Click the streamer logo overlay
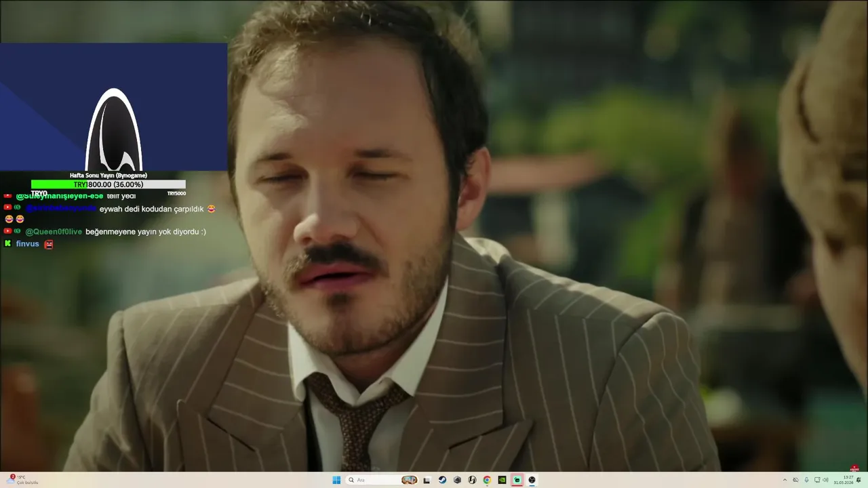The height and width of the screenshot is (488, 868). [x=113, y=129]
